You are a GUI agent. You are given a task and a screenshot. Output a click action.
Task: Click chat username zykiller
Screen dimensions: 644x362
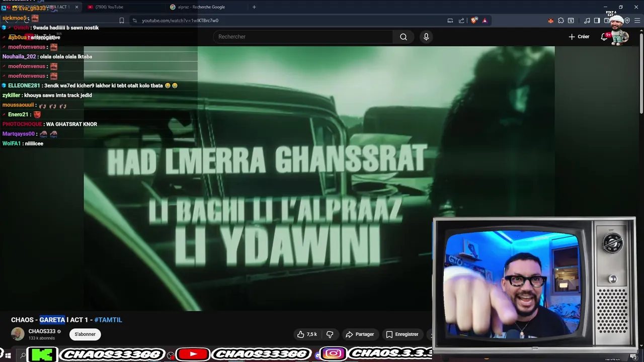tap(11, 95)
